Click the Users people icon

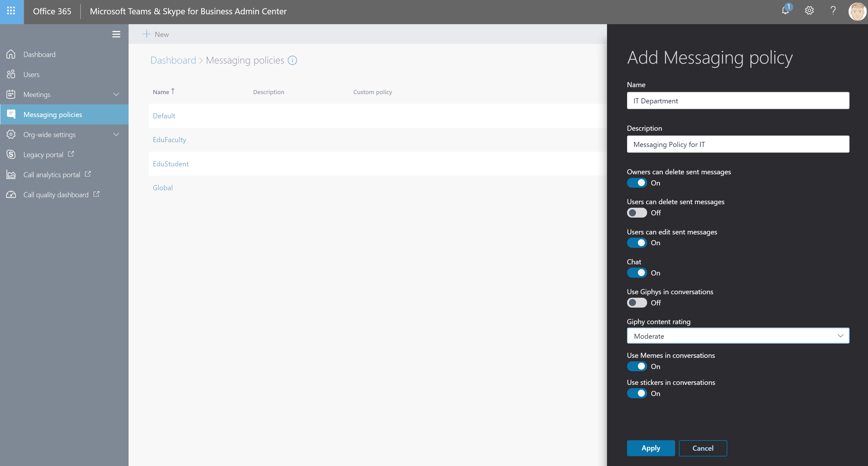[x=11, y=74]
